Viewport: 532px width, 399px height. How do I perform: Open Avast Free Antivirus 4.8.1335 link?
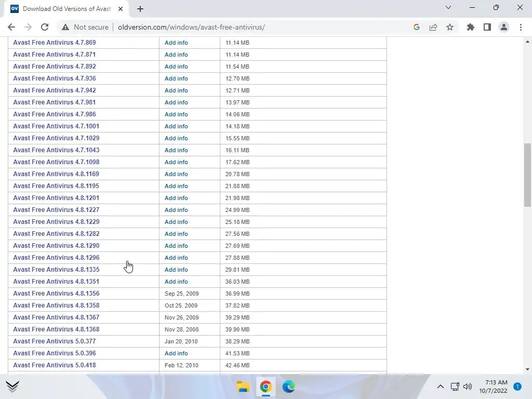(56, 270)
